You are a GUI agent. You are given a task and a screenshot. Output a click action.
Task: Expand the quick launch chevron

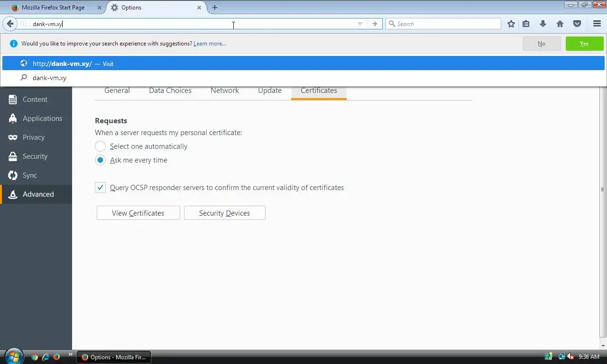click(70, 354)
